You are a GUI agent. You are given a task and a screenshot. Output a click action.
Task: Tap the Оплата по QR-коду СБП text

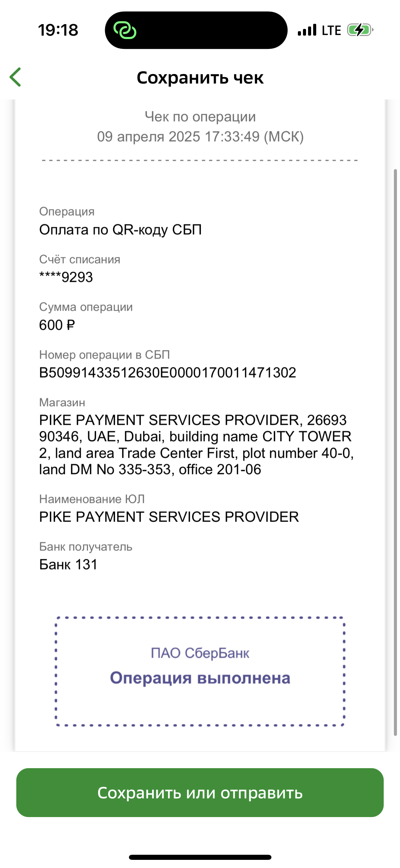120,230
